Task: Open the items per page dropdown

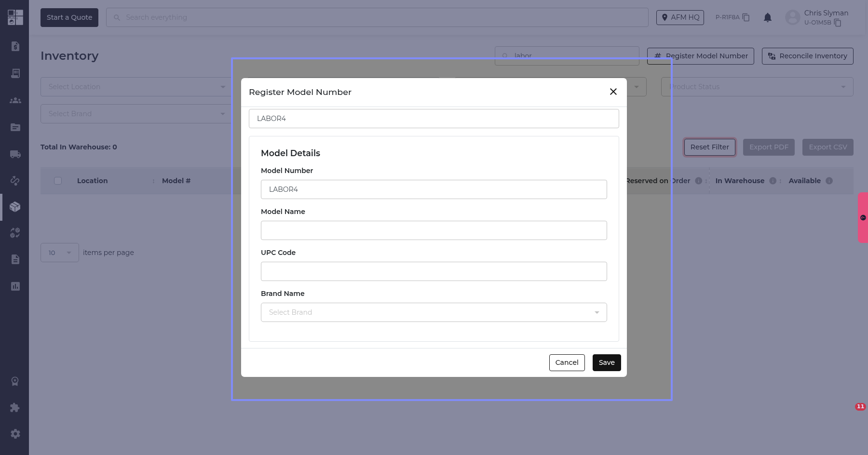Action: (x=59, y=253)
